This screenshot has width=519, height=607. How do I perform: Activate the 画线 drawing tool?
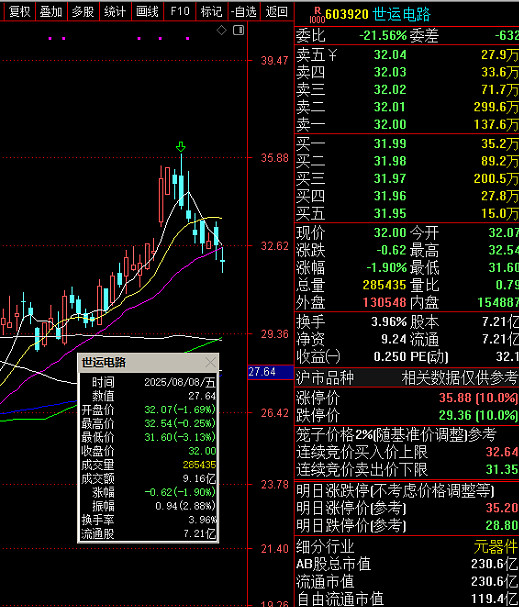147,12
